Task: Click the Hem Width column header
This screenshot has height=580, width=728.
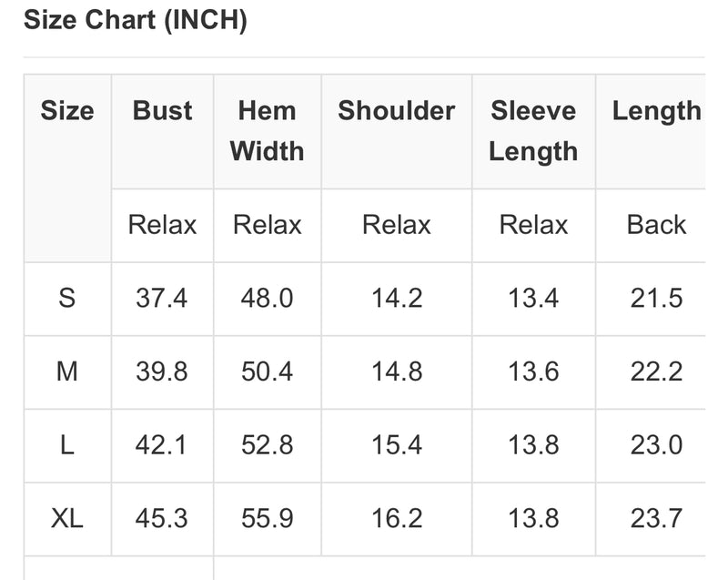Action: coord(267,131)
